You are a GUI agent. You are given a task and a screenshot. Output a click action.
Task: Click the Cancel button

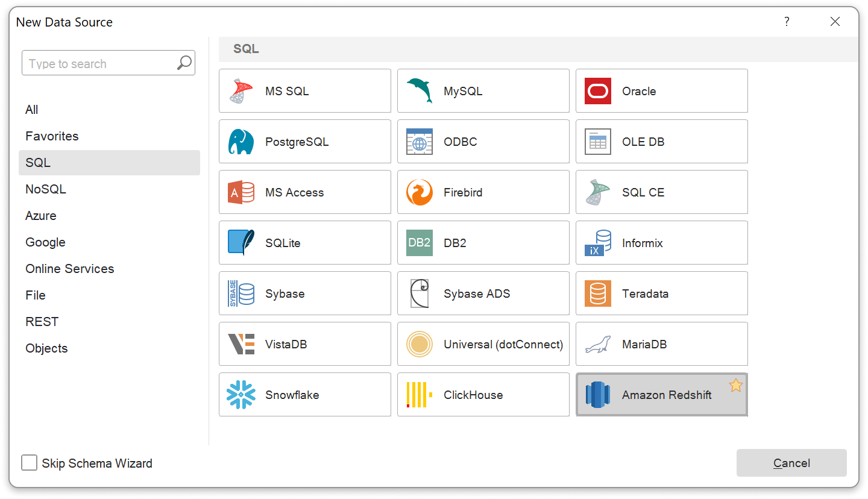click(791, 463)
